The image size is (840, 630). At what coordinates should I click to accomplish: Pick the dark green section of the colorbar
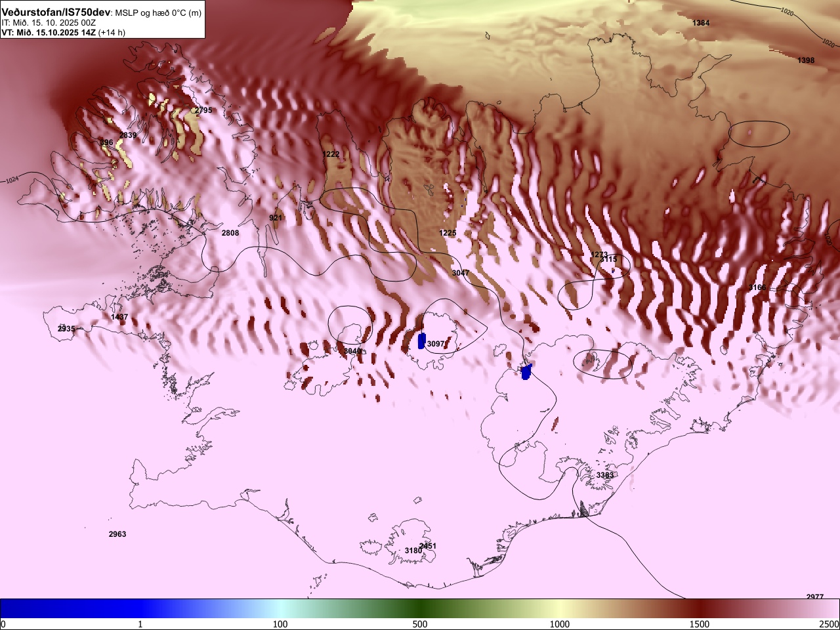(420, 608)
